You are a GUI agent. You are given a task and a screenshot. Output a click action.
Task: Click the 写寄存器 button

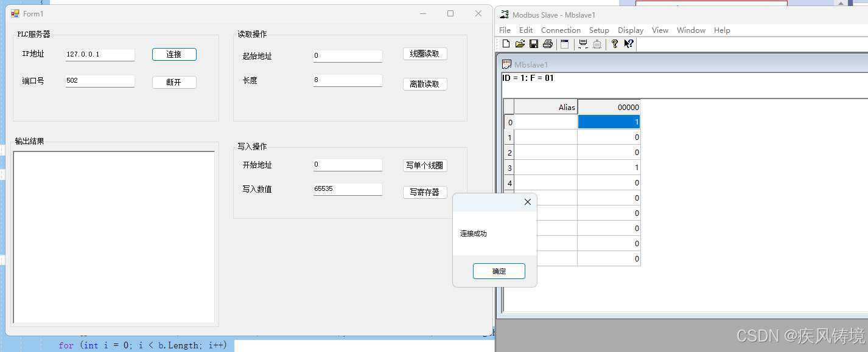tap(425, 192)
